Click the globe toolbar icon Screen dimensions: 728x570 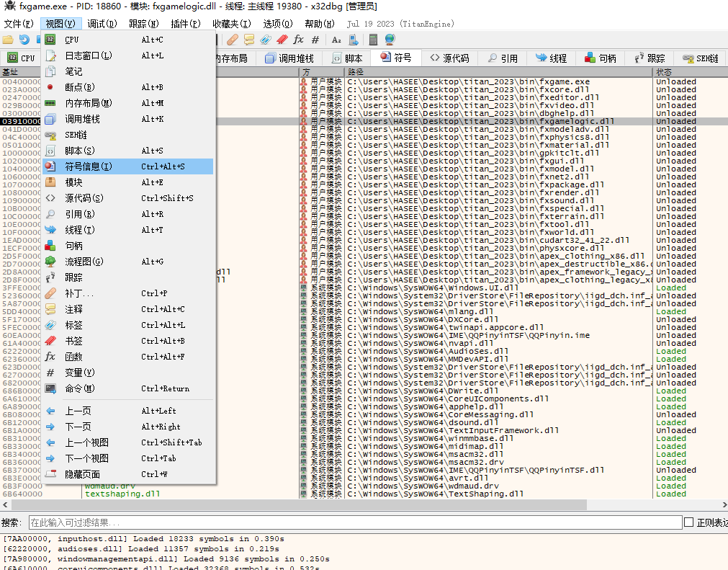click(390, 40)
